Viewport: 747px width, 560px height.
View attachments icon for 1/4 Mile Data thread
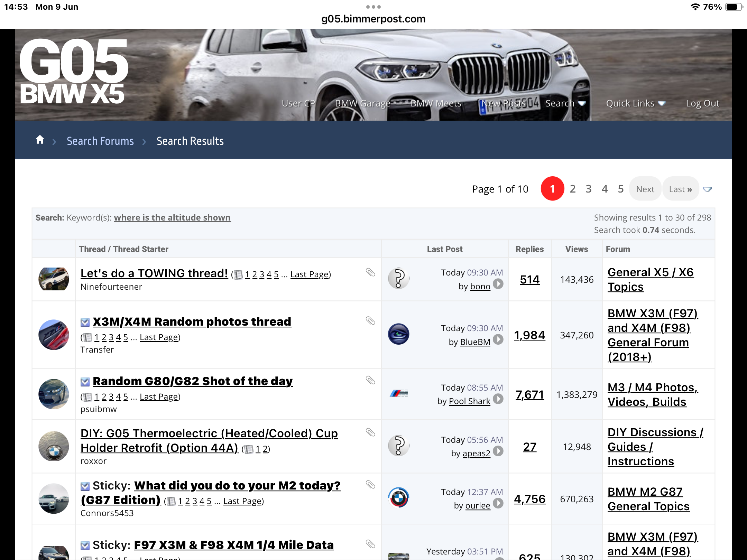click(370, 544)
